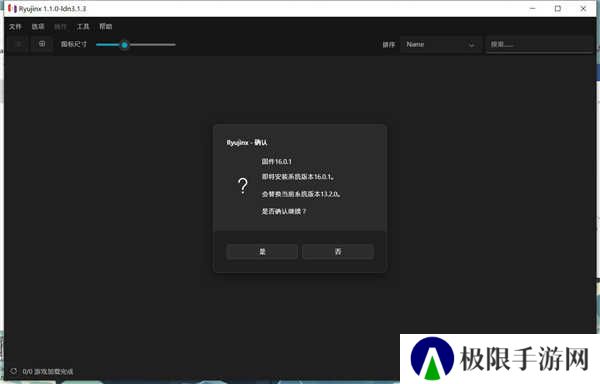Click the Ryujinx logo in title bar
600x384 pixels.
[x=13, y=8]
